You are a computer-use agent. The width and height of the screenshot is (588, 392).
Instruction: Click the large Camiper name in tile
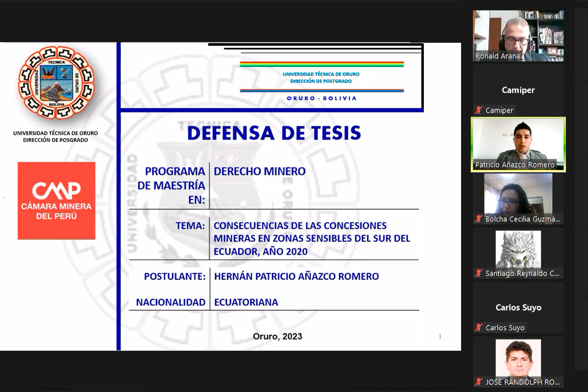[x=518, y=90]
